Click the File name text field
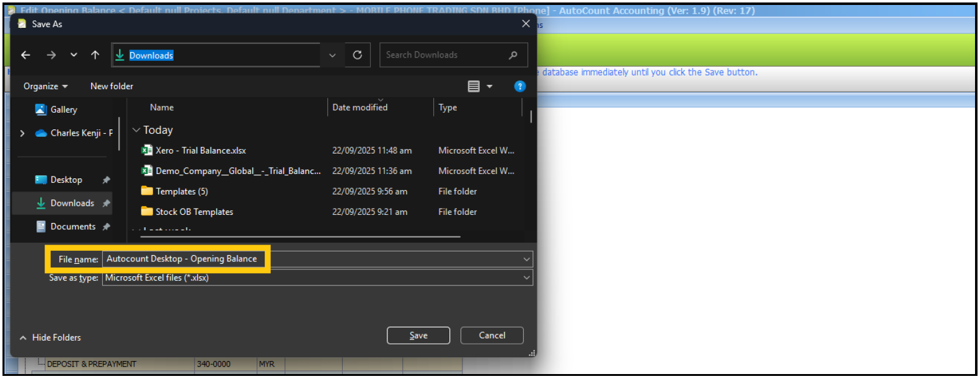 pos(312,259)
